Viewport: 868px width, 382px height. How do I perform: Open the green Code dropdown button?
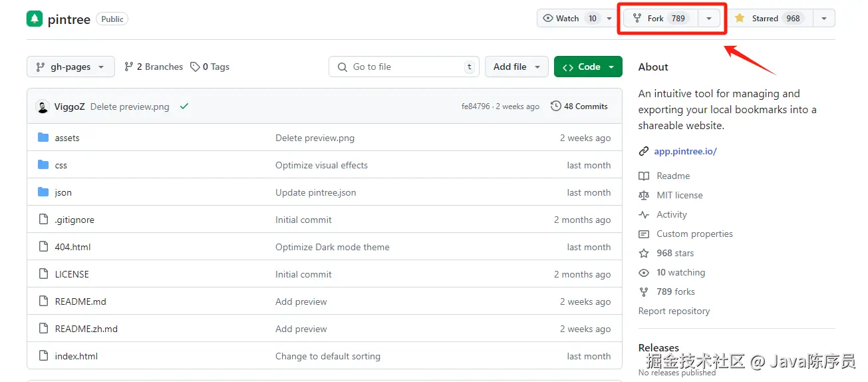pyautogui.click(x=588, y=67)
